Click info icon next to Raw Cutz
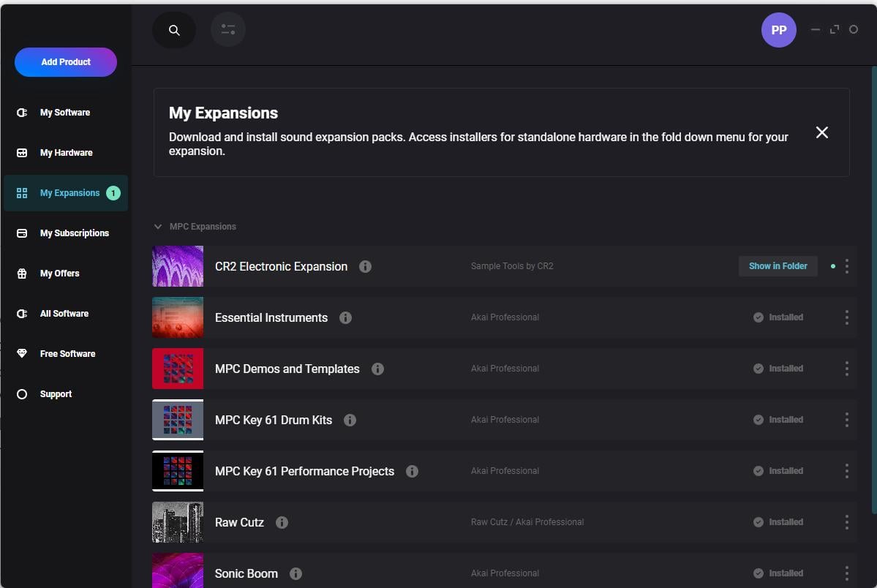The image size is (877, 588). click(x=282, y=522)
